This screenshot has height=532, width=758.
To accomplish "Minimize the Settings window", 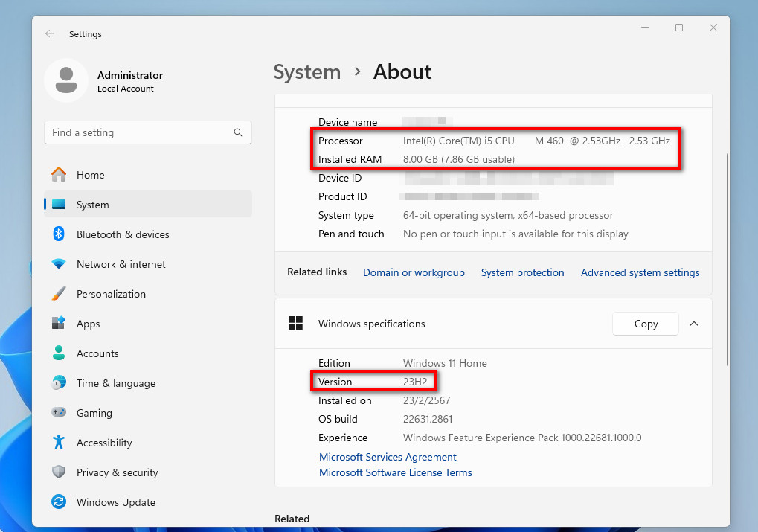I will point(644,28).
